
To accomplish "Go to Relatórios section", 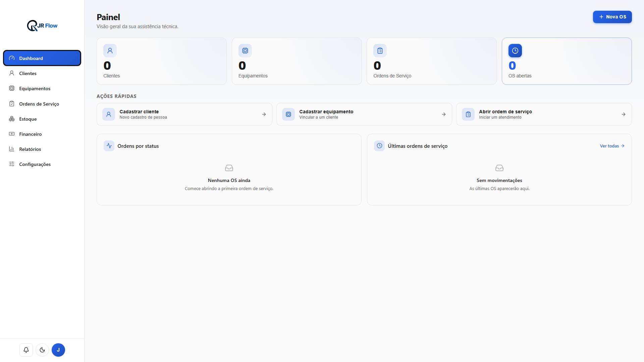I will point(42,149).
